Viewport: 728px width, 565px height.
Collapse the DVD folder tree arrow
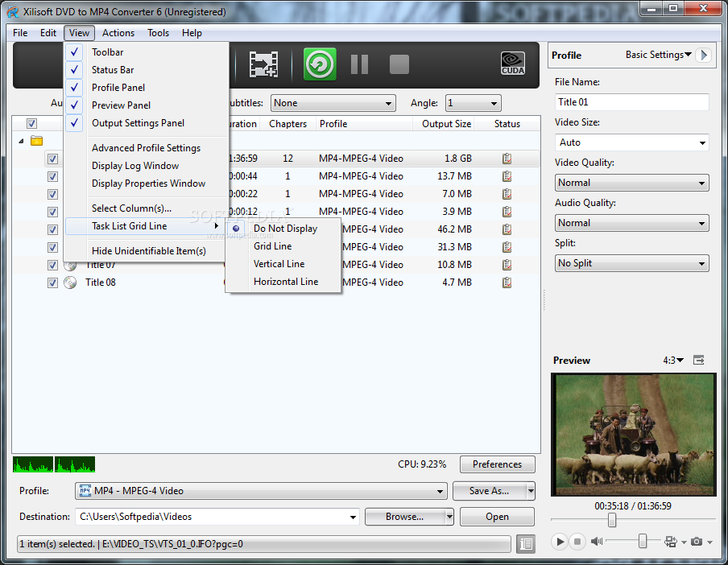(x=22, y=141)
